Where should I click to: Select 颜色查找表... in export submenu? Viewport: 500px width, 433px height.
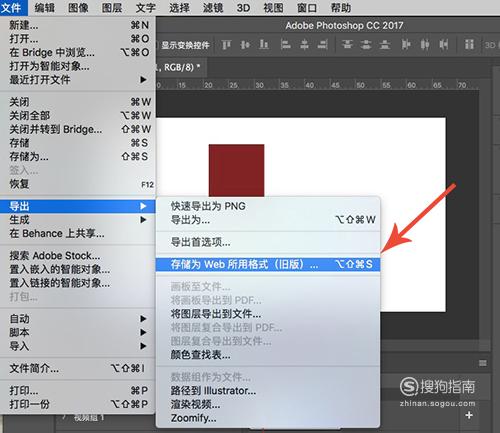[x=268, y=355]
